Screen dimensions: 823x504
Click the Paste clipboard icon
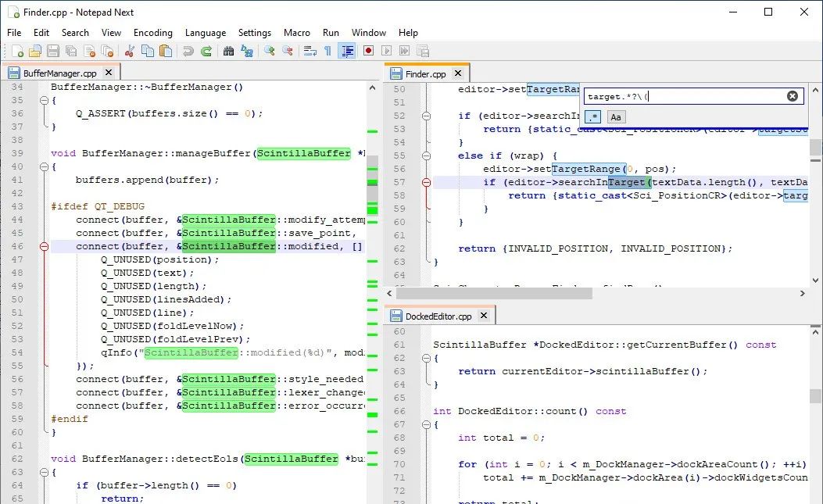pos(166,51)
